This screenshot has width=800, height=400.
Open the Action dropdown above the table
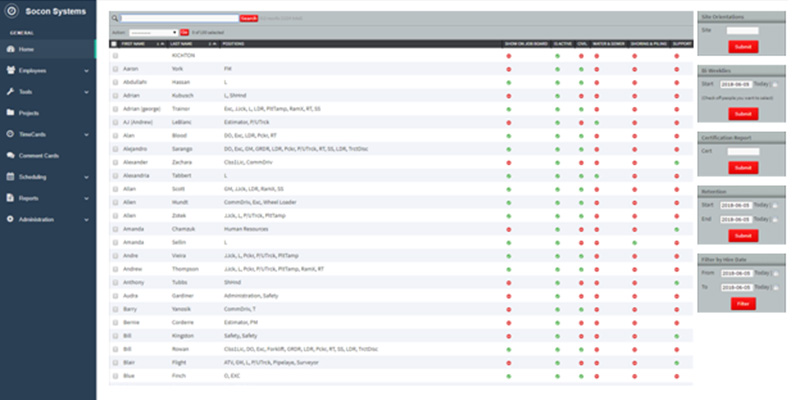tap(152, 32)
